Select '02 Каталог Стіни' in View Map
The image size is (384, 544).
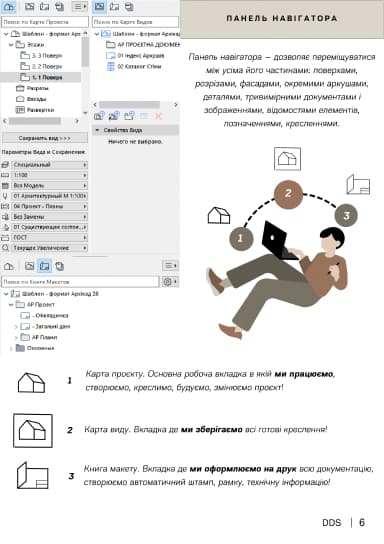point(134,66)
